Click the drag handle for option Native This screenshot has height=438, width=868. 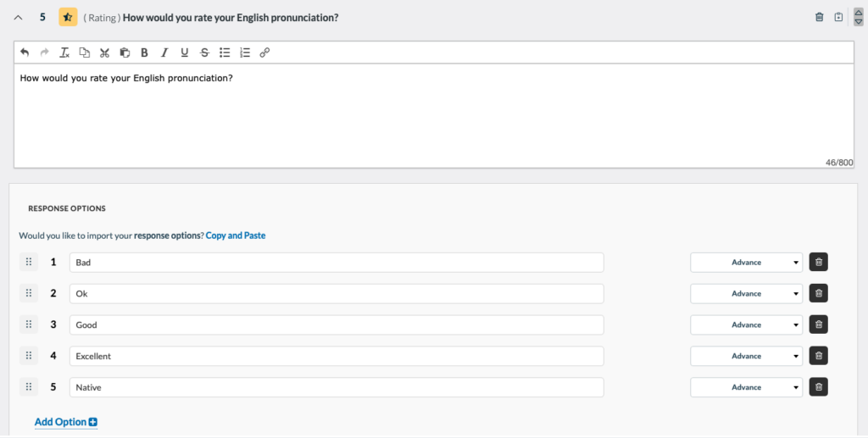29,387
